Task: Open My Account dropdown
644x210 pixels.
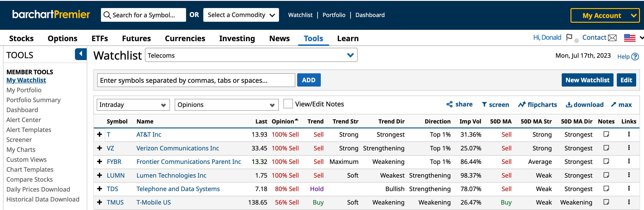Action: tap(605, 16)
